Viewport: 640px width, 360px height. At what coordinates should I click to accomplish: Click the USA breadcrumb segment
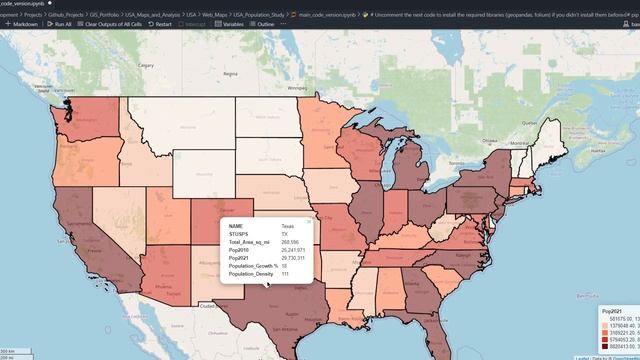[x=191, y=15]
